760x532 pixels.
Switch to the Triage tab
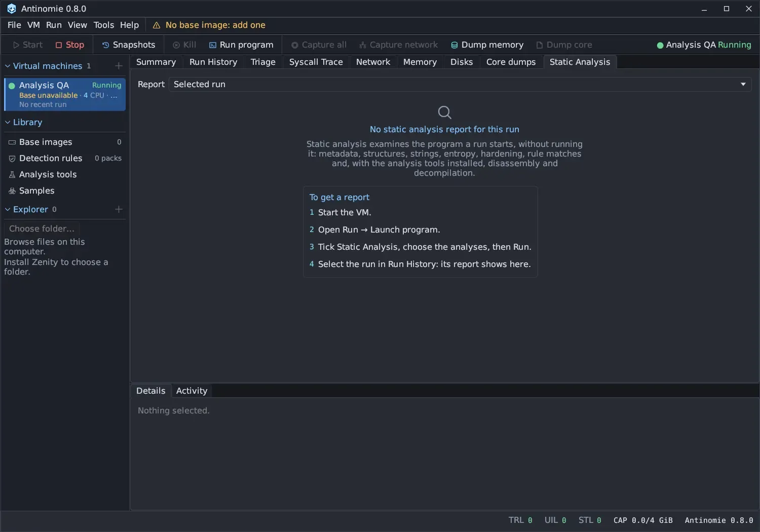pyautogui.click(x=263, y=62)
